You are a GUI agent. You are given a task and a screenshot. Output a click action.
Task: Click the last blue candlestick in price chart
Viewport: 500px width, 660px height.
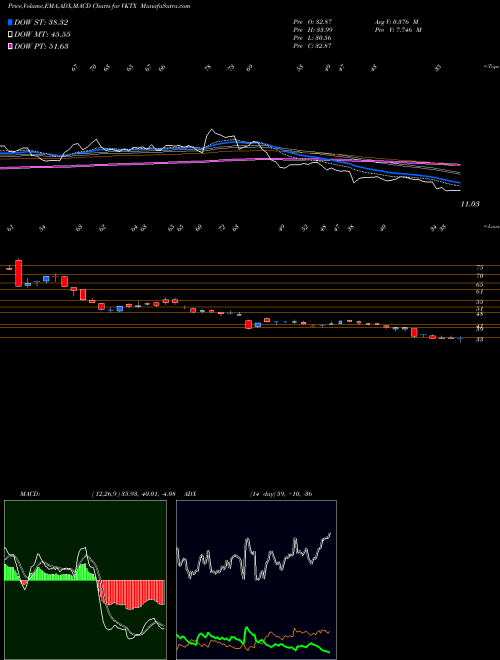coord(460,338)
